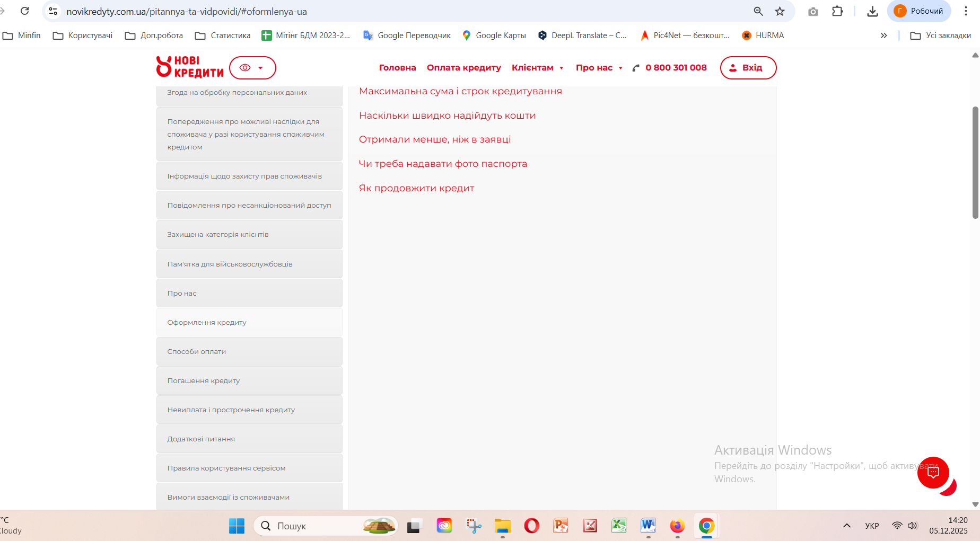
Task: Select Пам'ятка для військовослужбовців item
Action: point(249,264)
